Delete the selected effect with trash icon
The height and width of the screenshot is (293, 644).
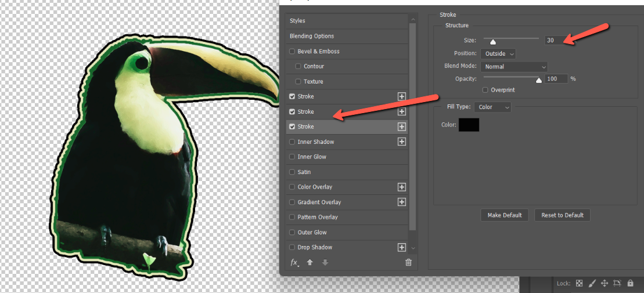pyautogui.click(x=408, y=262)
